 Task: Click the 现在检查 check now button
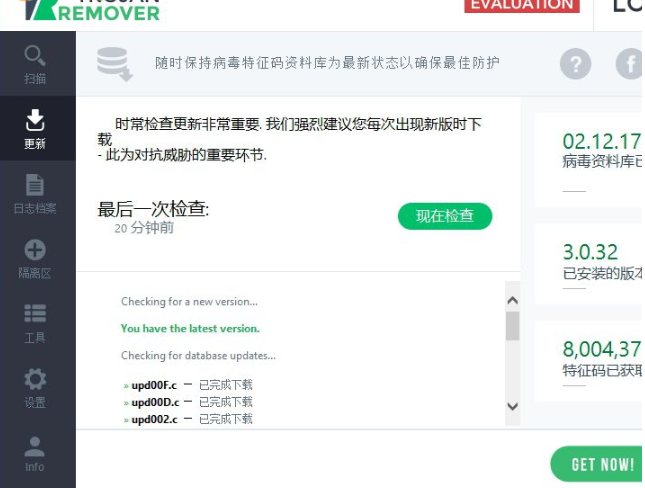tap(445, 216)
